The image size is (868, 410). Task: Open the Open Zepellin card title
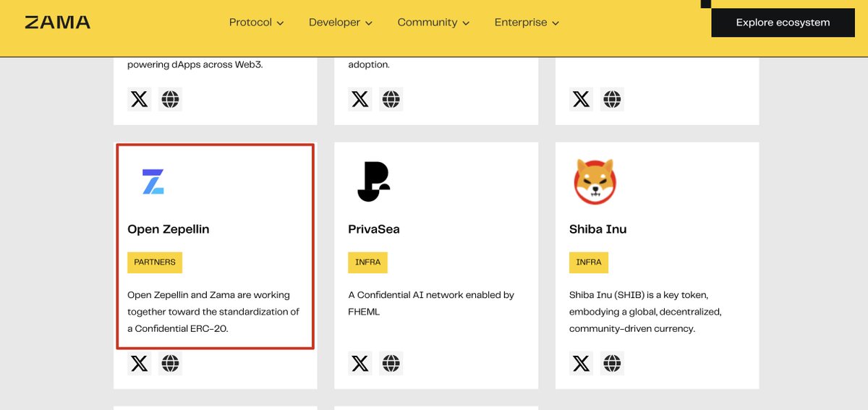point(169,229)
